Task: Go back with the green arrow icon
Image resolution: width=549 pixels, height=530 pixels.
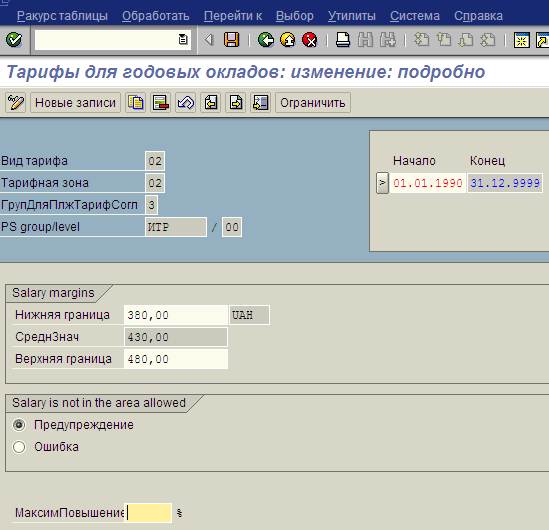Action: (x=266, y=40)
